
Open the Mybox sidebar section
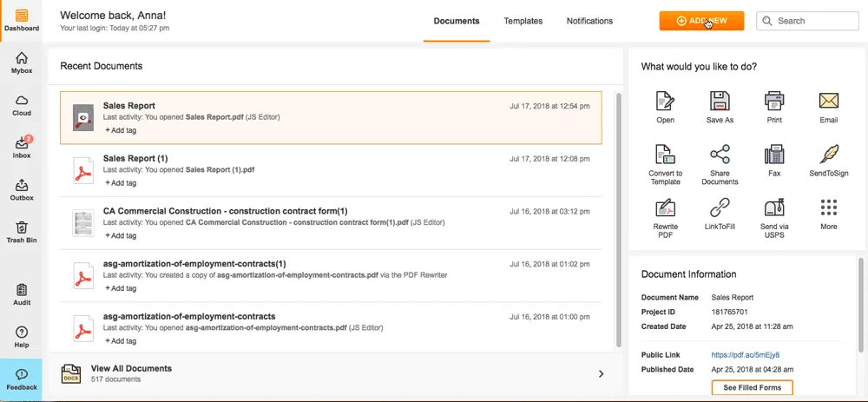(x=21, y=63)
